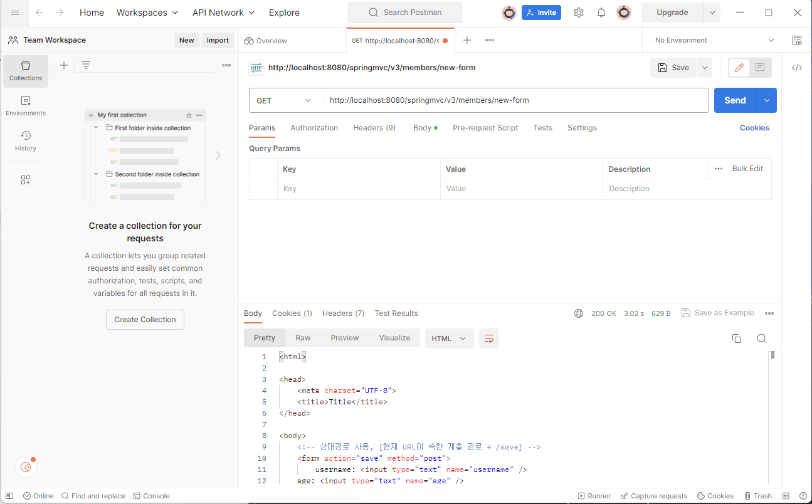812x504 pixels.
Task: Expand the Send button dropdown arrow
Action: [767, 100]
